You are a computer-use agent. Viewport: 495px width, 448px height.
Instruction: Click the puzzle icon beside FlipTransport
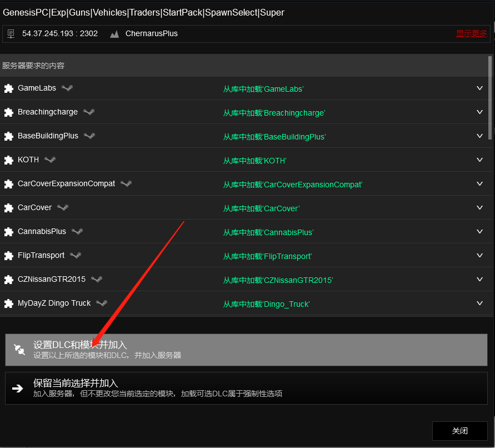tap(9, 256)
